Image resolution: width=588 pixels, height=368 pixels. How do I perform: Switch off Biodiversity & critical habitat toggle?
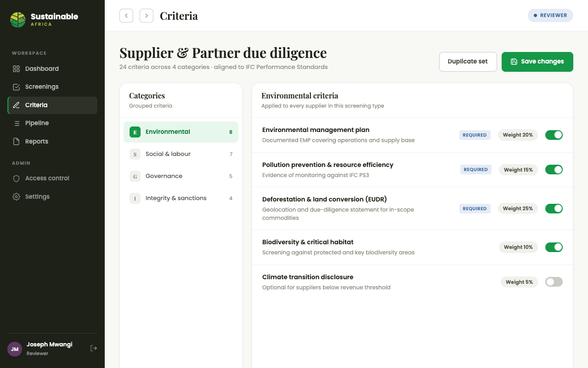click(x=554, y=247)
